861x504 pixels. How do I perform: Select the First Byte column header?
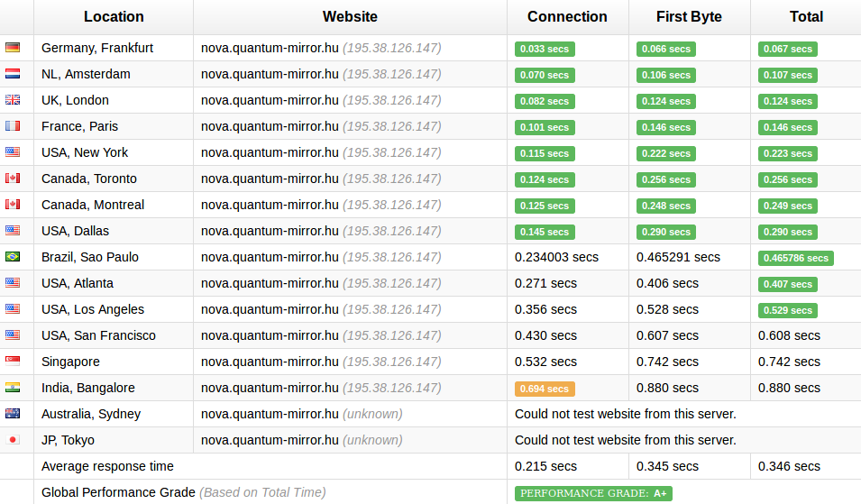click(689, 17)
